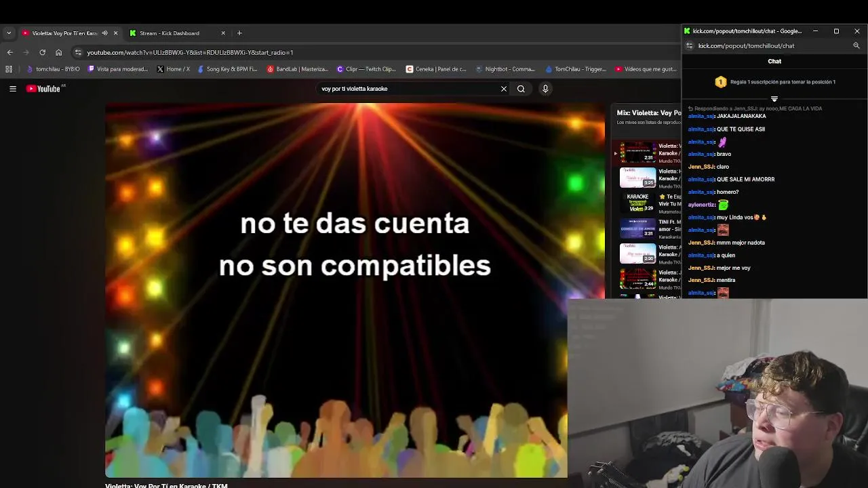Viewport: 868px width, 488px height.
Task: Reload the YouTube page
Action: click(x=42, y=52)
